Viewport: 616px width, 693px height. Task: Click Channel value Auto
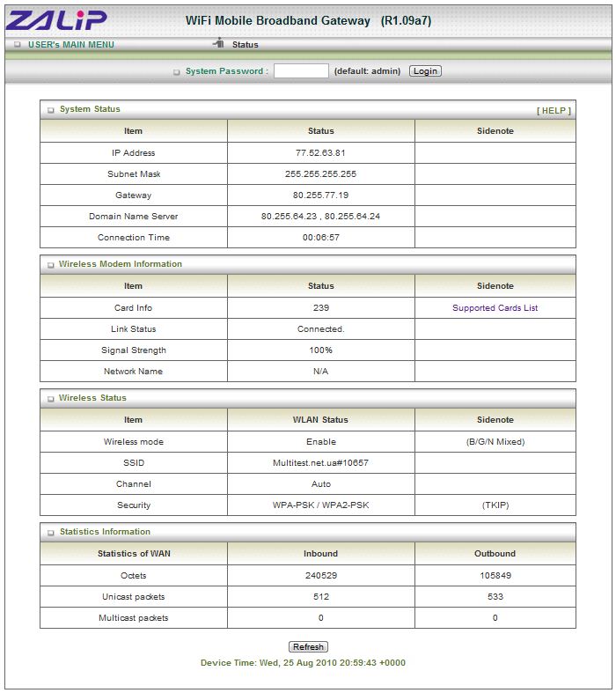[321, 484]
